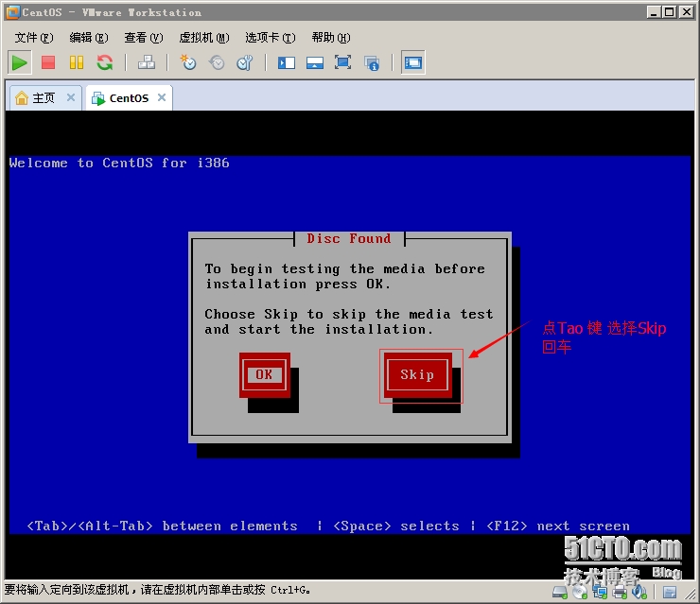The height and width of the screenshot is (604, 700).
Task: Click 'To begin testing the media' text
Action: click(x=345, y=277)
